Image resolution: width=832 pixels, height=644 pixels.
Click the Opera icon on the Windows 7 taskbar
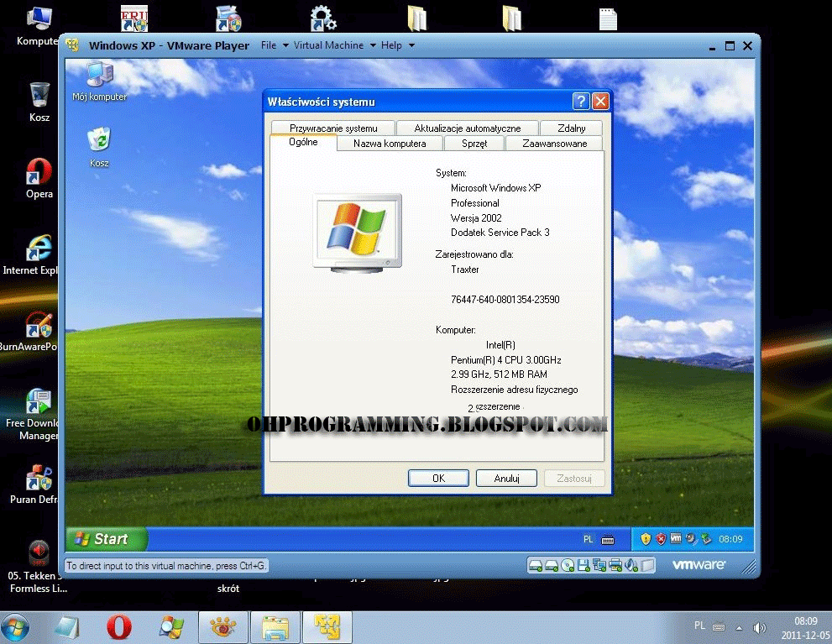point(119,627)
